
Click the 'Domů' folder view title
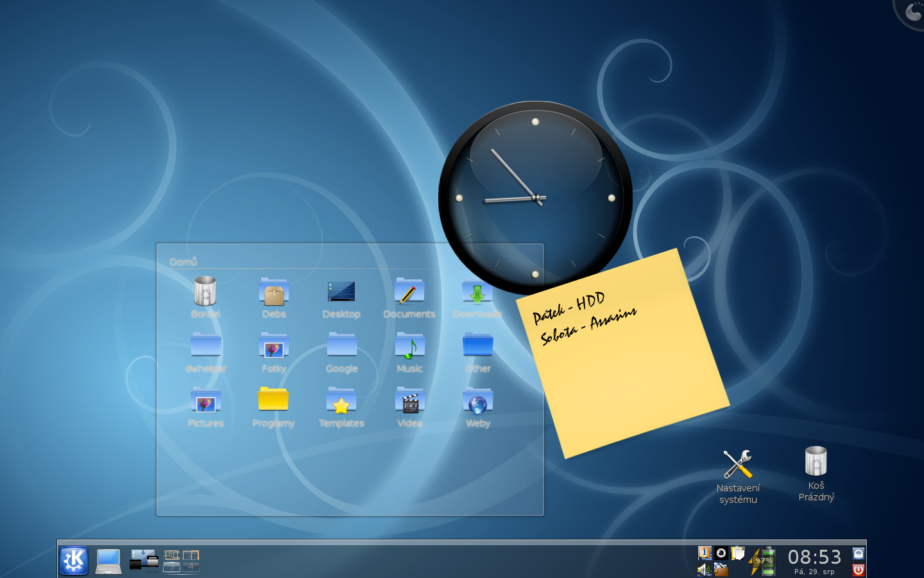coord(183,262)
